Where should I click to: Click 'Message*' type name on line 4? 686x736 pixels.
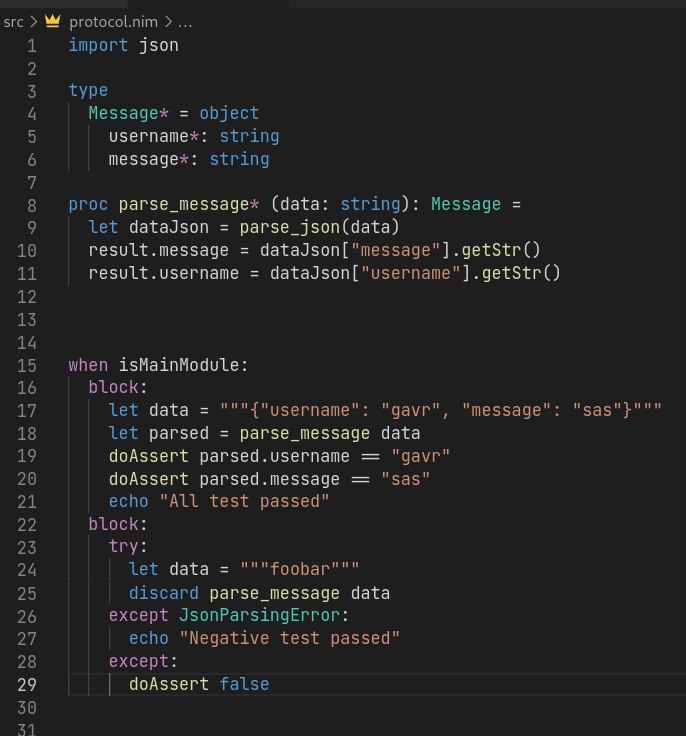(x=128, y=113)
